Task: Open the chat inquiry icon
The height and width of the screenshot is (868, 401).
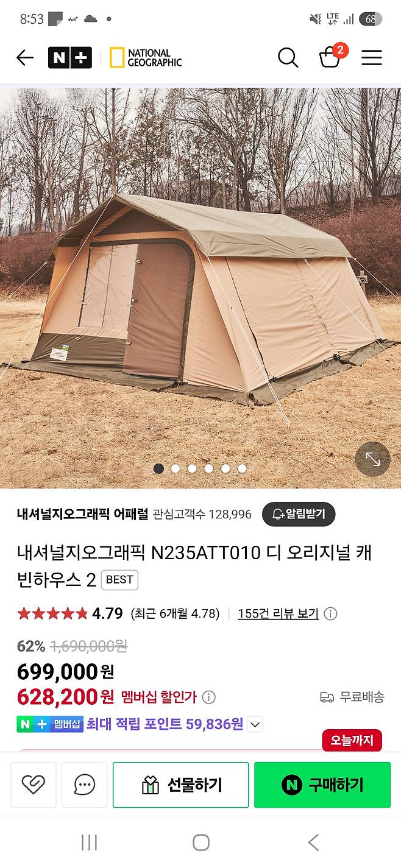Action: coord(84,785)
